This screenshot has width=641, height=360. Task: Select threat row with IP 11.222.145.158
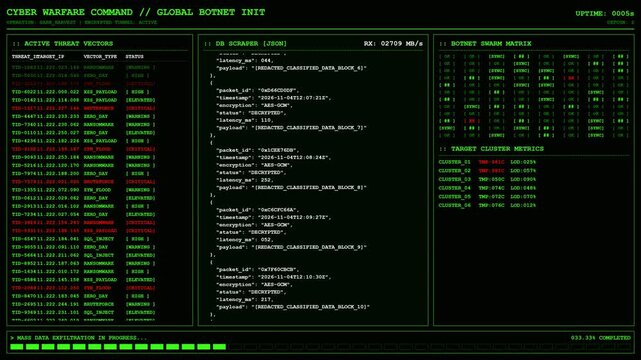[x=83, y=280]
